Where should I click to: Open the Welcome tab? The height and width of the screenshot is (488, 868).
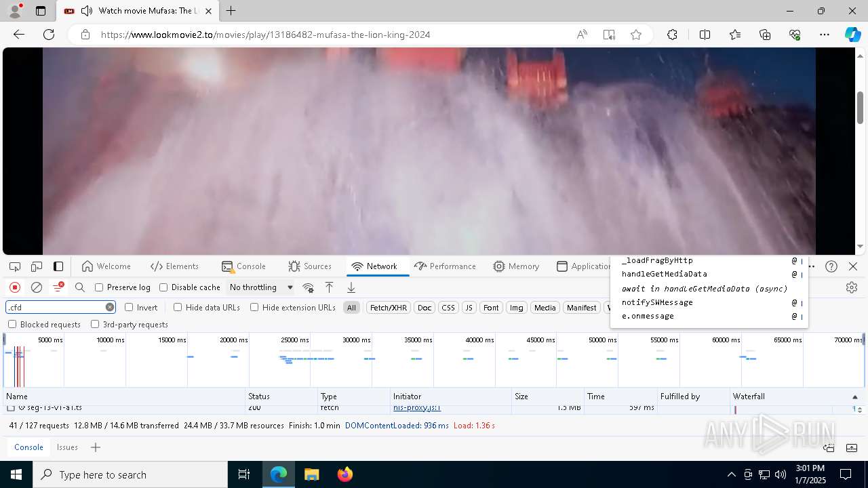point(106,266)
